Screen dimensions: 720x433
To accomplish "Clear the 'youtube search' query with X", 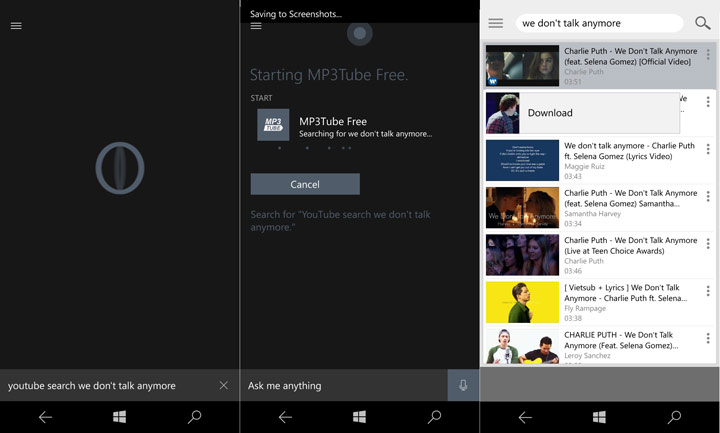I will point(224,385).
